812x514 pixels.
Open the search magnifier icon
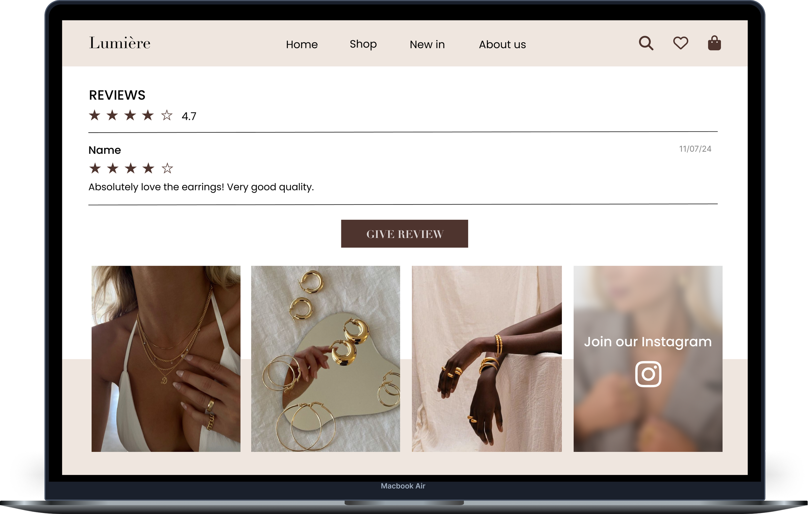pos(646,43)
